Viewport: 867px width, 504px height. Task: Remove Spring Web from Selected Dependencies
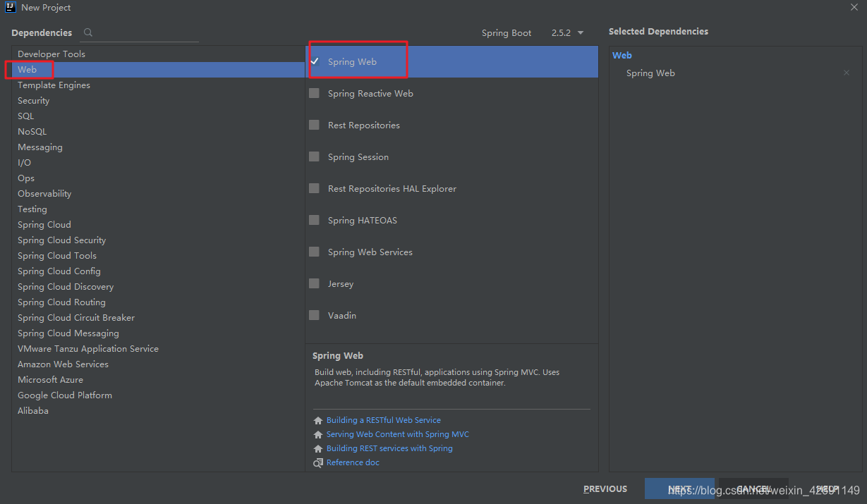847,73
